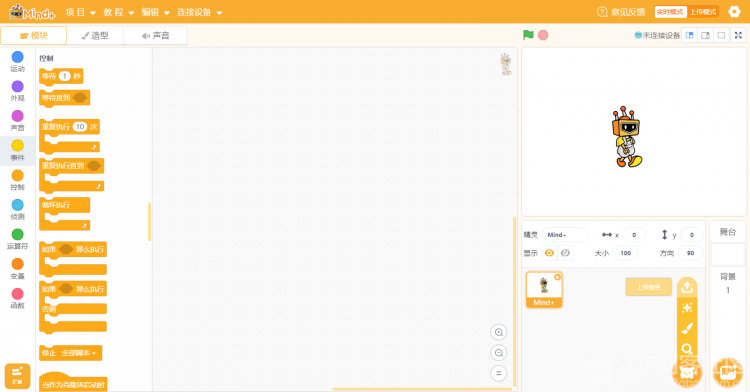Switch to the 声音 sounds tab
Viewport: 750px width, 392px height.
tap(155, 35)
